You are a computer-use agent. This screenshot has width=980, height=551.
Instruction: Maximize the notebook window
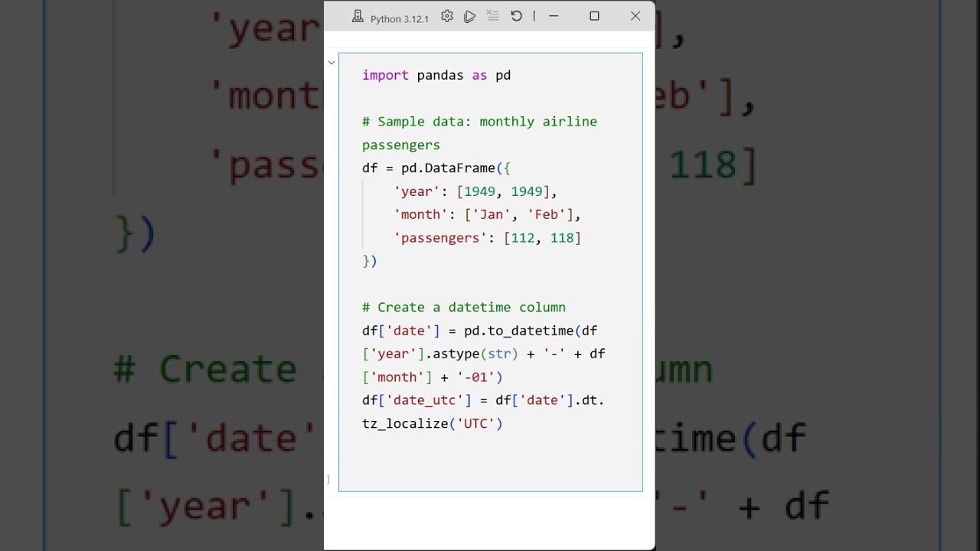(594, 16)
